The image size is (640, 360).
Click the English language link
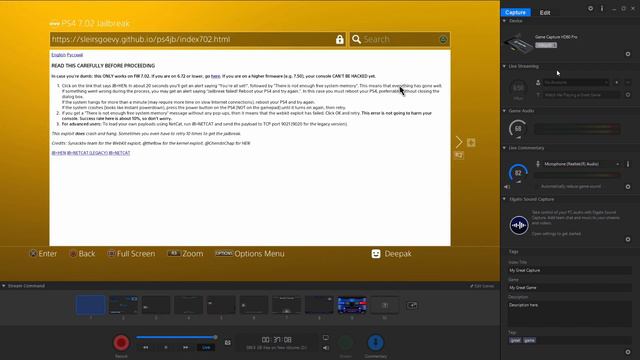tap(58, 55)
